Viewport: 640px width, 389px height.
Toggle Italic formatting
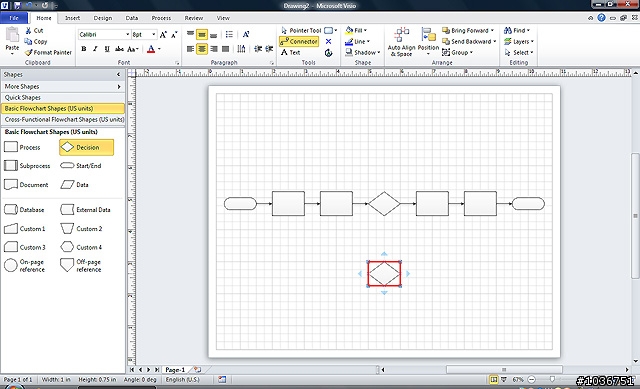(95, 49)
